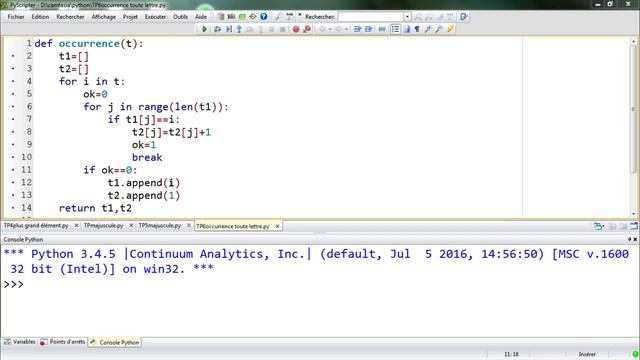Image resolution: width=640 pixels, height=360 pixels.
Task: Open the Affichage menu
Action: pos(104,17)
